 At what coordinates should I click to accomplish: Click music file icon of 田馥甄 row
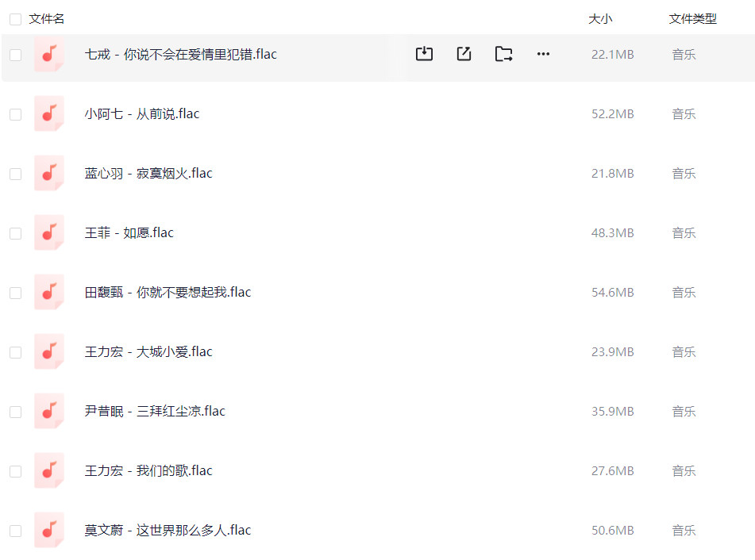49,293
